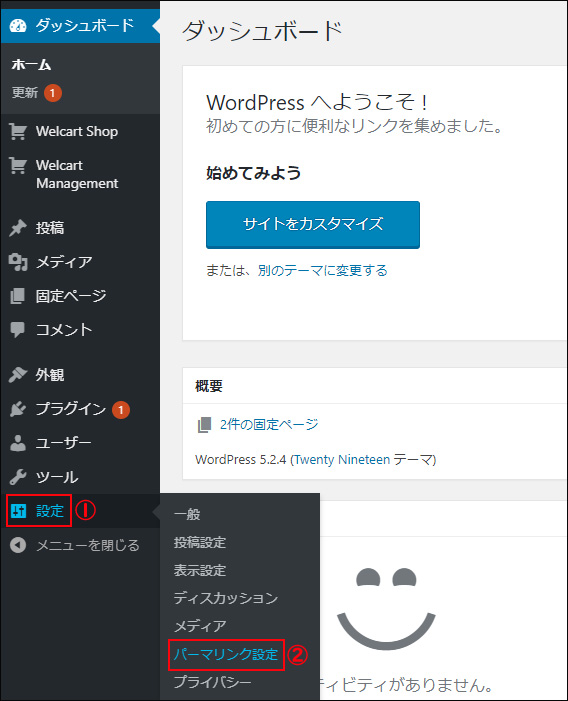Click the paintbrush icon beside 外観
The width and height of the screenshot is (568, 701).
point(18,375)
